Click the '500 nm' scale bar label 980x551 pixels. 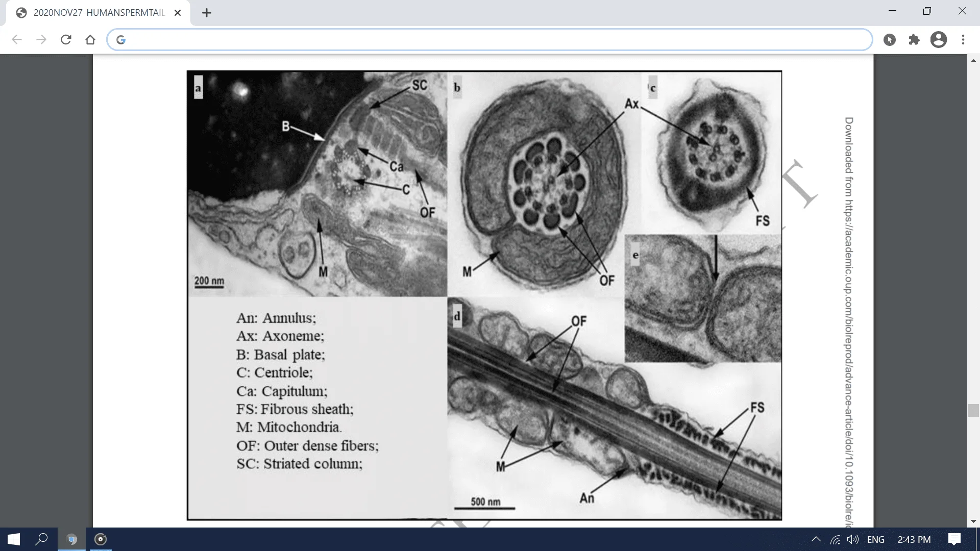485,502
